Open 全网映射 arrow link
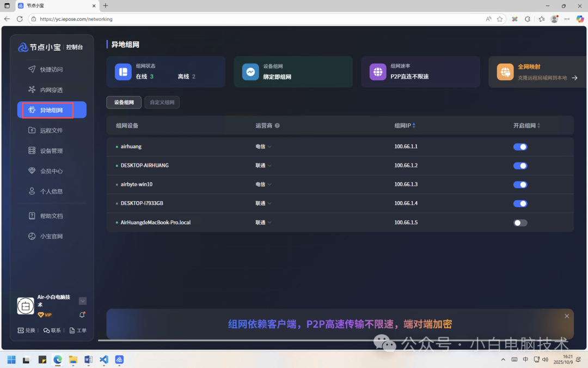The height and width of the screenshot is (368, 588). pos(574,78)
